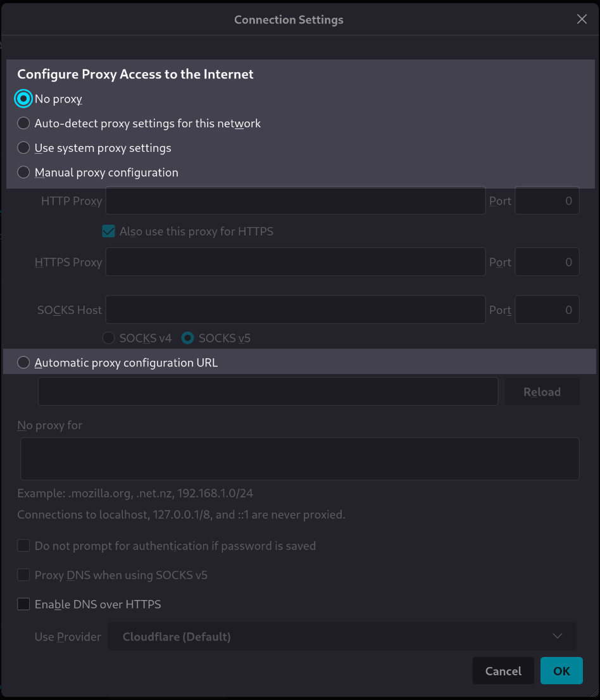Close the Connection Settings dialog
The image size is (600, 700).
click(x=581, y=19)
